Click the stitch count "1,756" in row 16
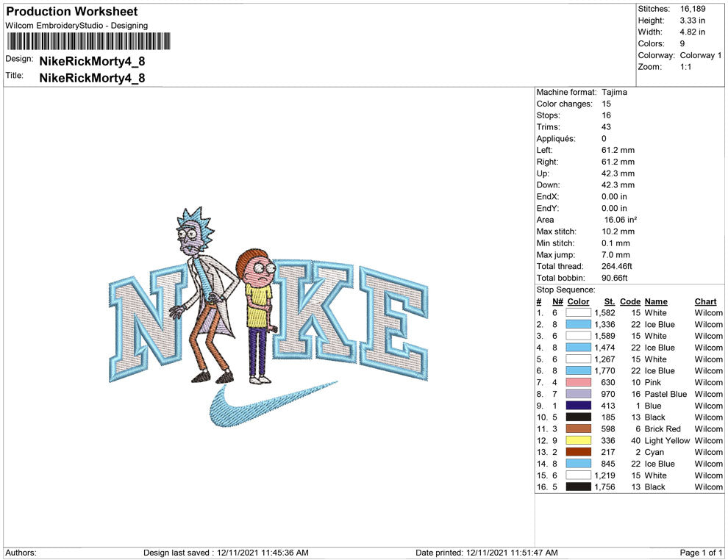728x560 pixels. tap(605, 487)
